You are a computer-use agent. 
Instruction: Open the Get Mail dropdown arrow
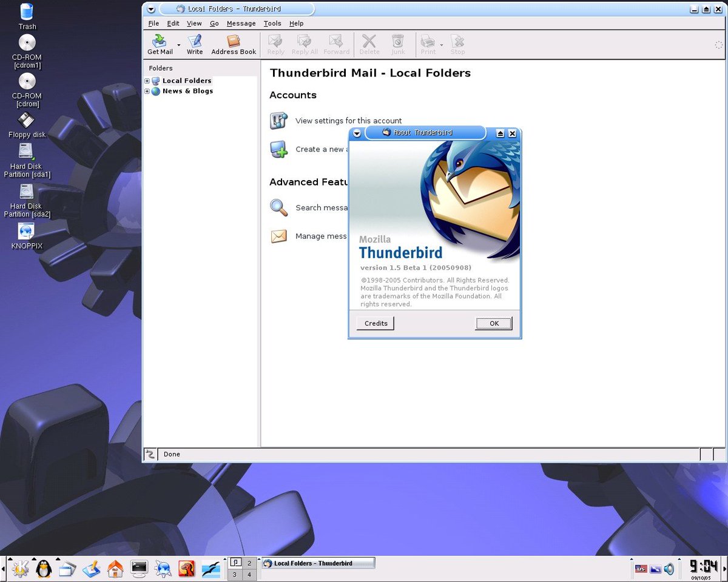click(x=178, y=45)
